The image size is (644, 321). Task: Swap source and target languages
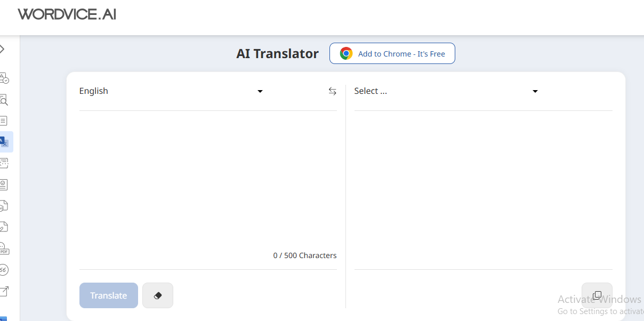pyautogui.click(x=332, y=91)
